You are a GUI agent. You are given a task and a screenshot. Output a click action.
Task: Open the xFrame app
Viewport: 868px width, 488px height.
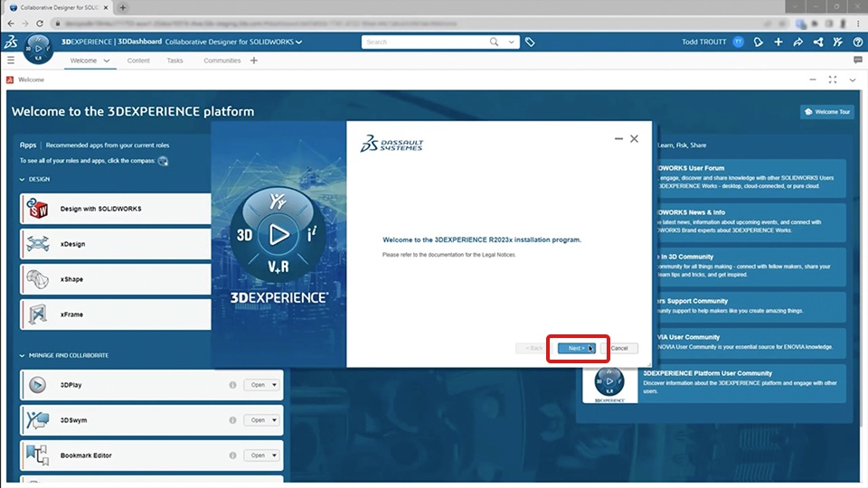point(116,314)
